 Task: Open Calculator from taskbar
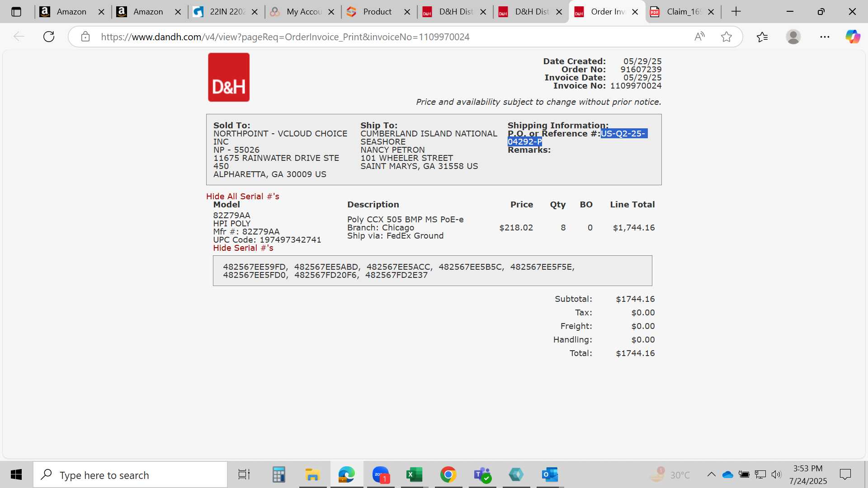(x=279, y=474)
